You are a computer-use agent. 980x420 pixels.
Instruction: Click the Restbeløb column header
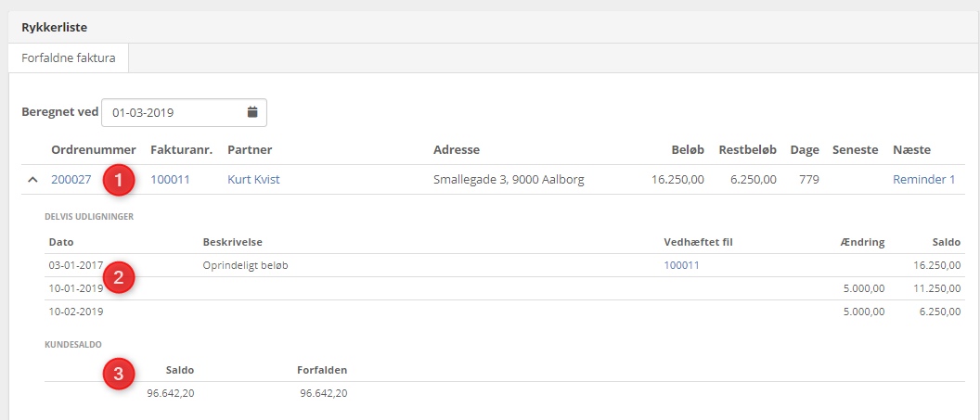747,150
